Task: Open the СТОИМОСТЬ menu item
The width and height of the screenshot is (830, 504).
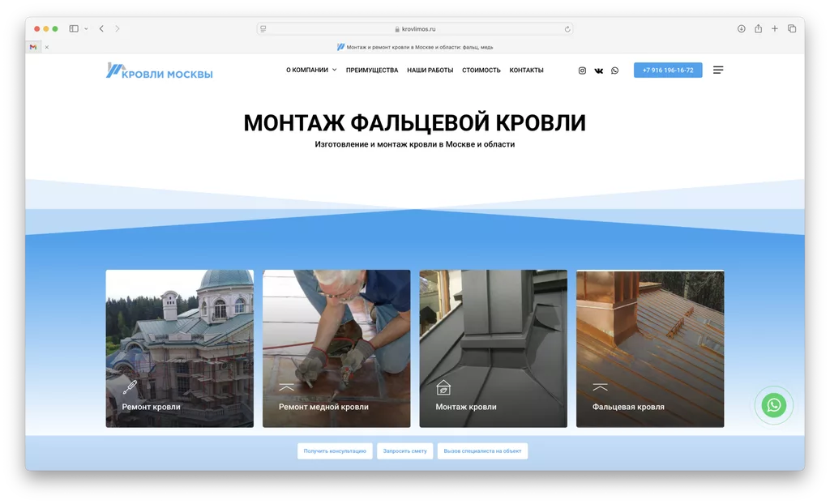Action: [481, 70]
